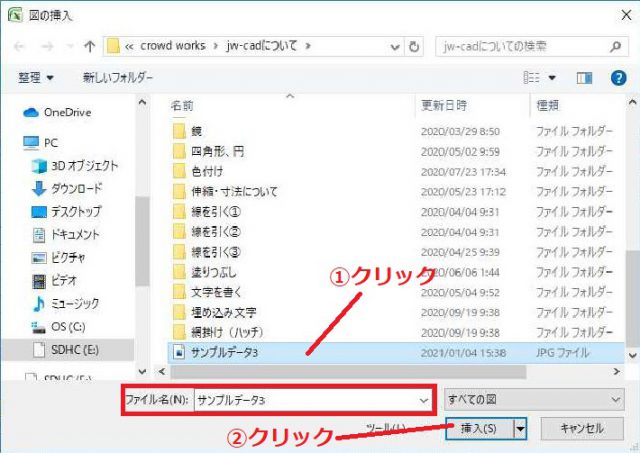Expand the file name combo box list
The width and height of the screenshot is (640, 453).
pos(424,398)
